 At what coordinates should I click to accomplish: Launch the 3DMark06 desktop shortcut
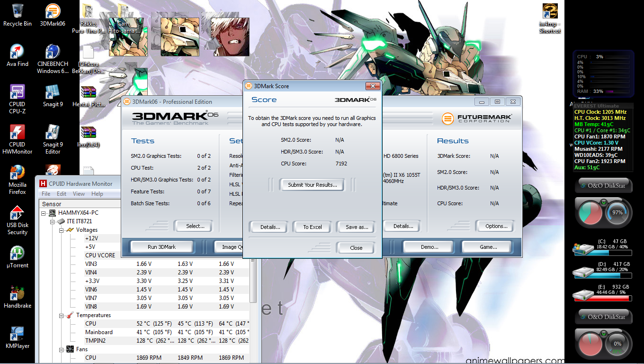tap(53, 15)
